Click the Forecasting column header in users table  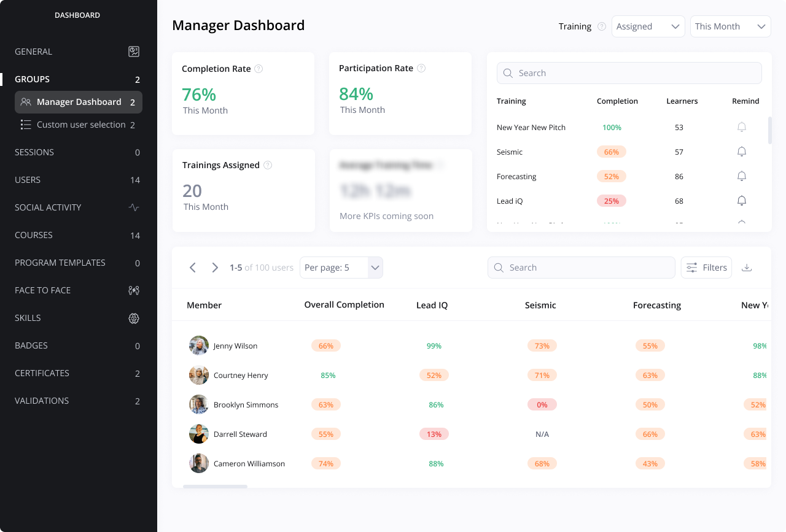(657, 305)
